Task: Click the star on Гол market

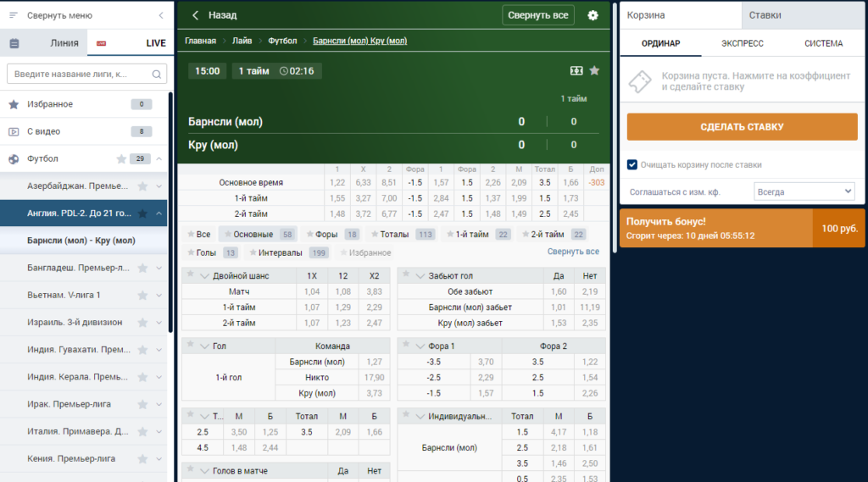Action: point(191,344)
